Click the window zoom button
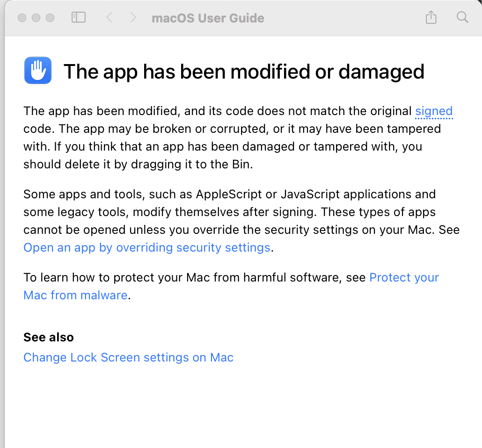This screenshot has height=448, width=482. [50, 18]
